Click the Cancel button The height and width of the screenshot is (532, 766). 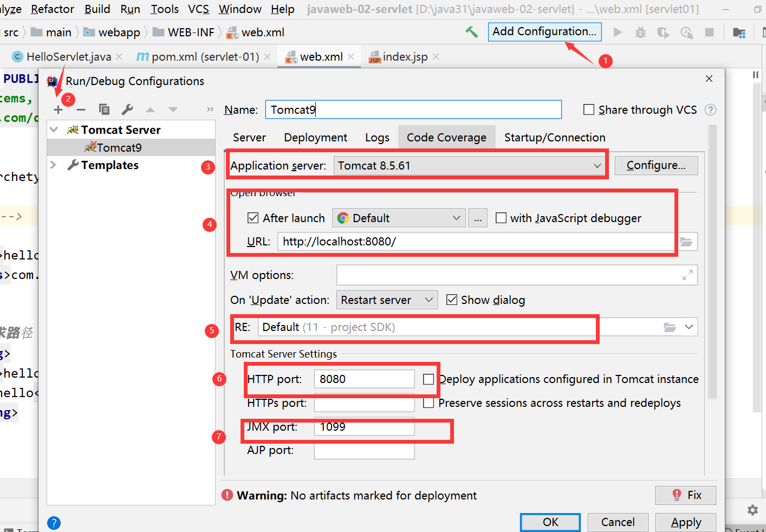click(x=618, y=522)
